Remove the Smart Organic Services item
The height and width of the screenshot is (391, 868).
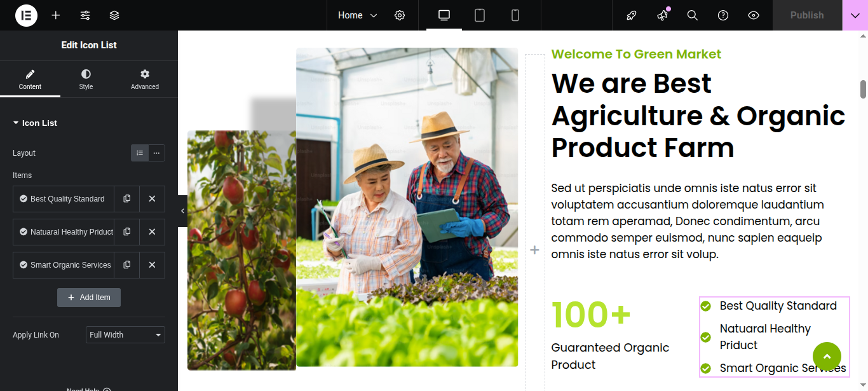[x=152, y=265]
